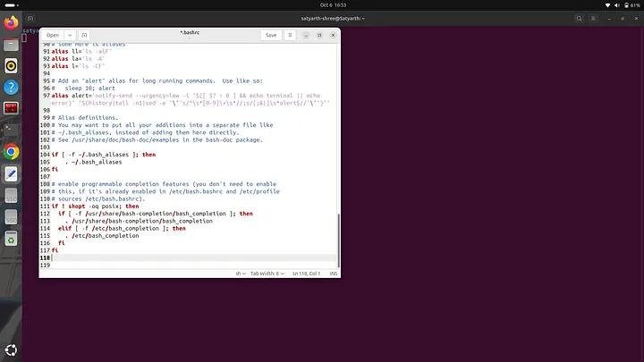Click "if [ -f ~/.bash_aliases ]; then" line
The height and width of the screenshot is (362, 644).
point(104,155)
